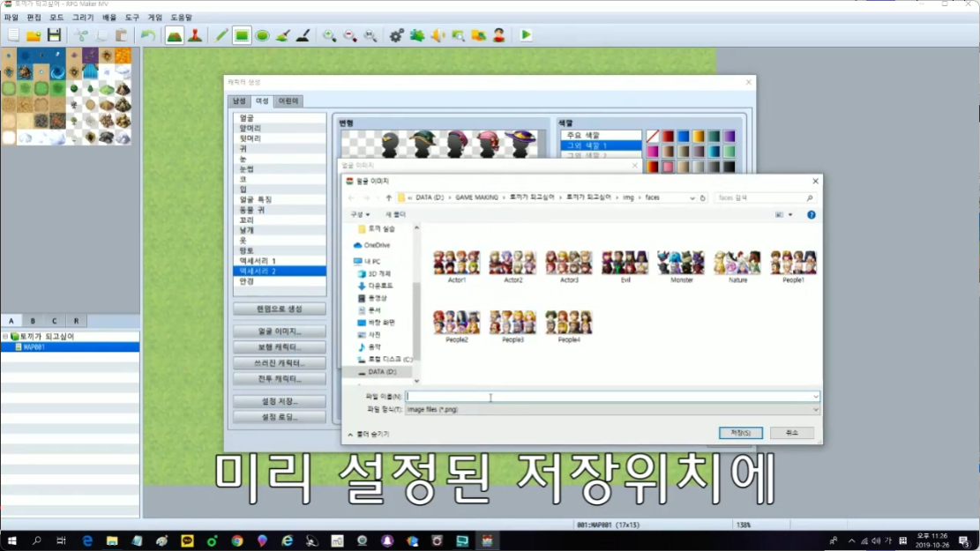Open the 파일 menu
Image resolution: width=980 pixels, height=551 pixels.
(11, 18)
